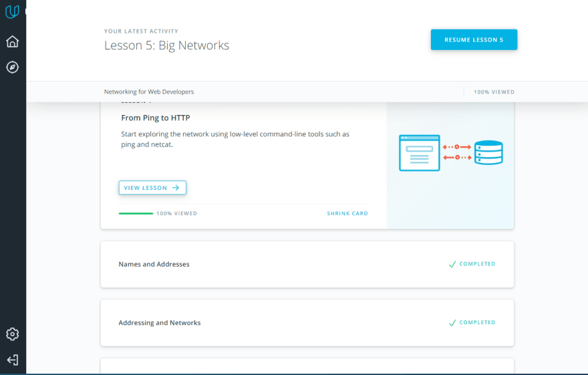Open the Settings gear icon
The height and width of the screenshot is (375, 588).
click(x=13, y=334)
